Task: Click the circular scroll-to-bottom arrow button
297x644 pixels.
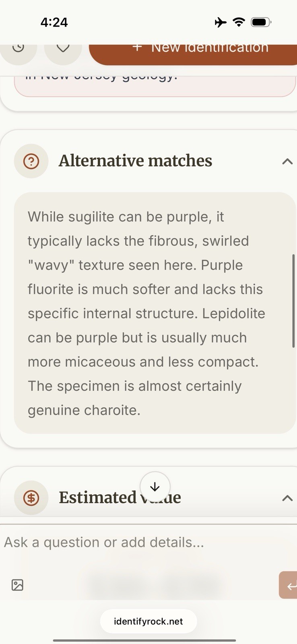Action: point(155,487)
